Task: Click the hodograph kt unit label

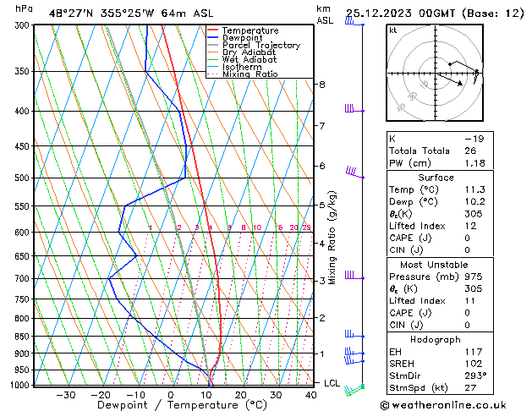Action: coord(393,30)
